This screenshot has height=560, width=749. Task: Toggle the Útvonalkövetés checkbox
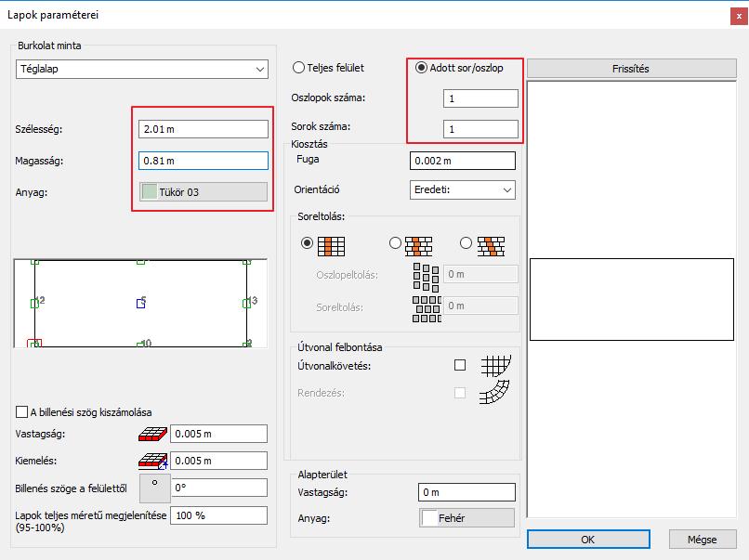(x=460, y=365)
